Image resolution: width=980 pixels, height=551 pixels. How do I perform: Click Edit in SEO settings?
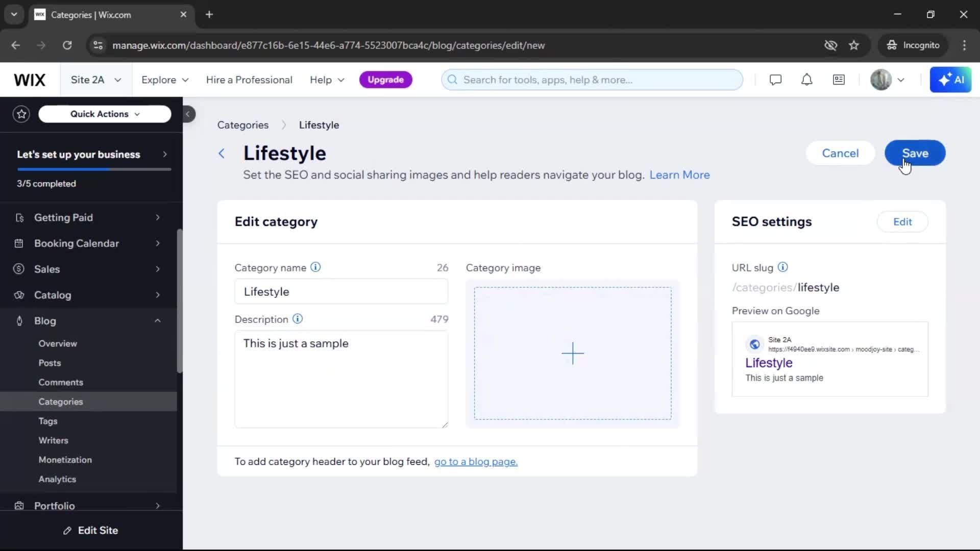(x=902, y=222)
